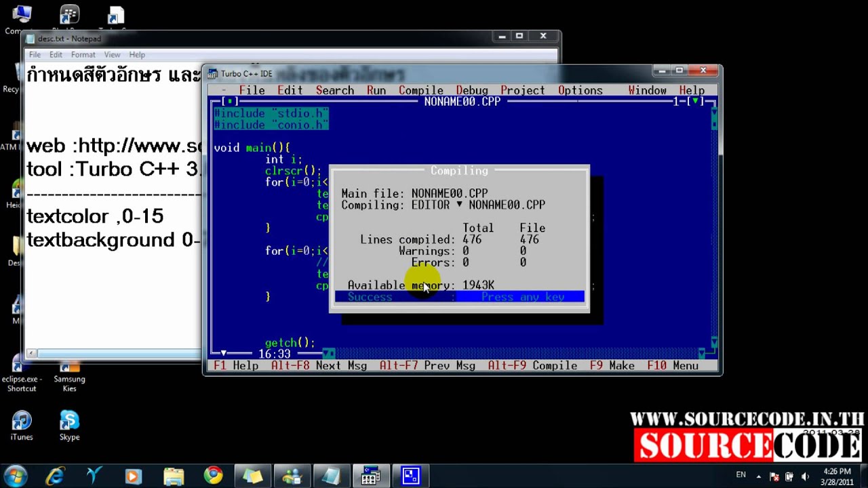The height and width of the screenshot is (488, 868).
Task: Click the textcolor ,0-15 line in Notepad
Action: tap(95, 216)
